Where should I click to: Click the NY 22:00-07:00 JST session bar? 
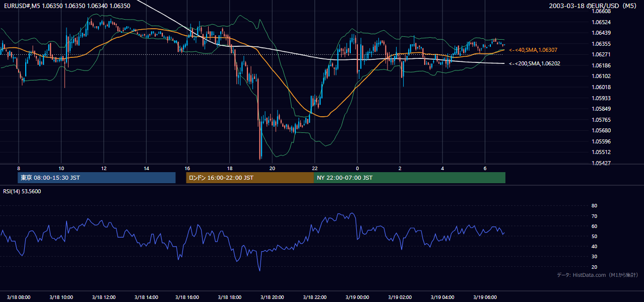[x=410, y=178]
